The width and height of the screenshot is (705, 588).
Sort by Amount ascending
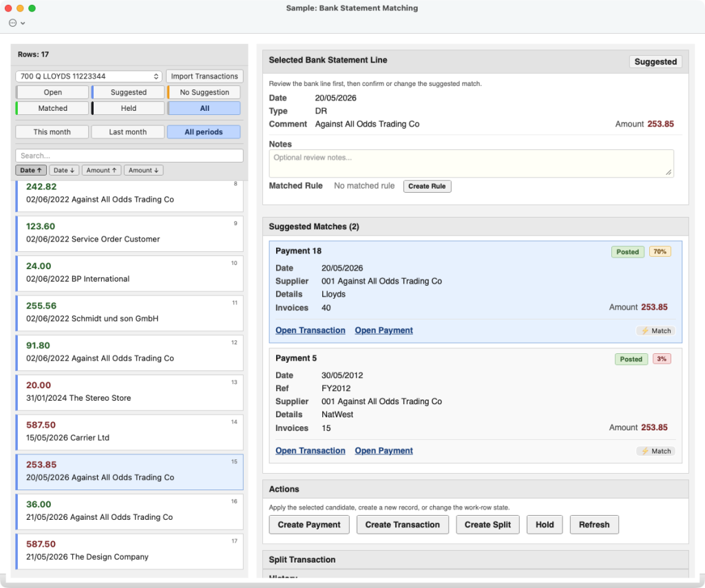pyautogui.click(x=101, y=170)
